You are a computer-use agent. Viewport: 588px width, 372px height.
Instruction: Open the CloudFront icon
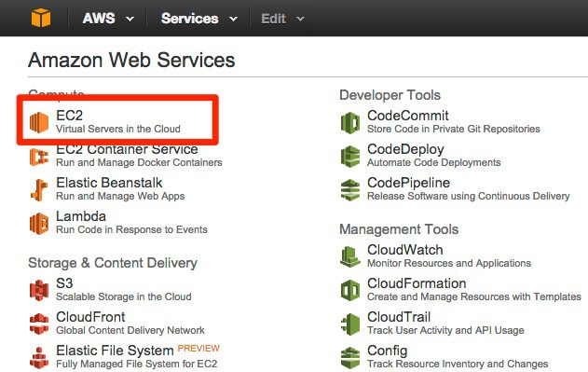39,324
